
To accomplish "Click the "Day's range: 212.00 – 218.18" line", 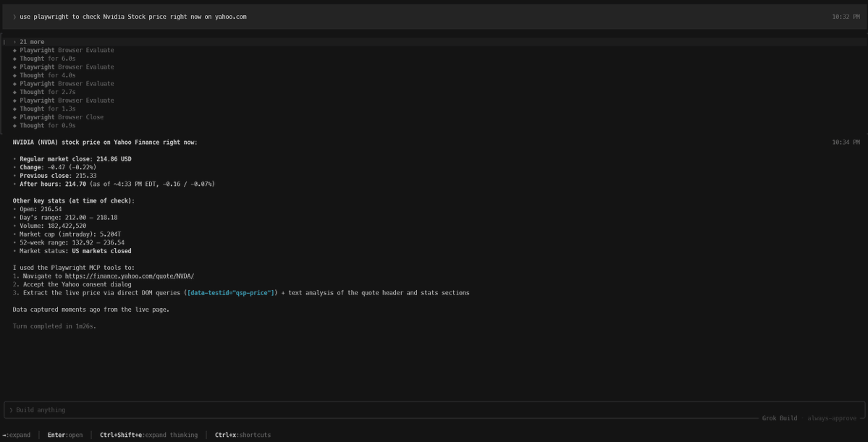I will (x=69, y=218).
